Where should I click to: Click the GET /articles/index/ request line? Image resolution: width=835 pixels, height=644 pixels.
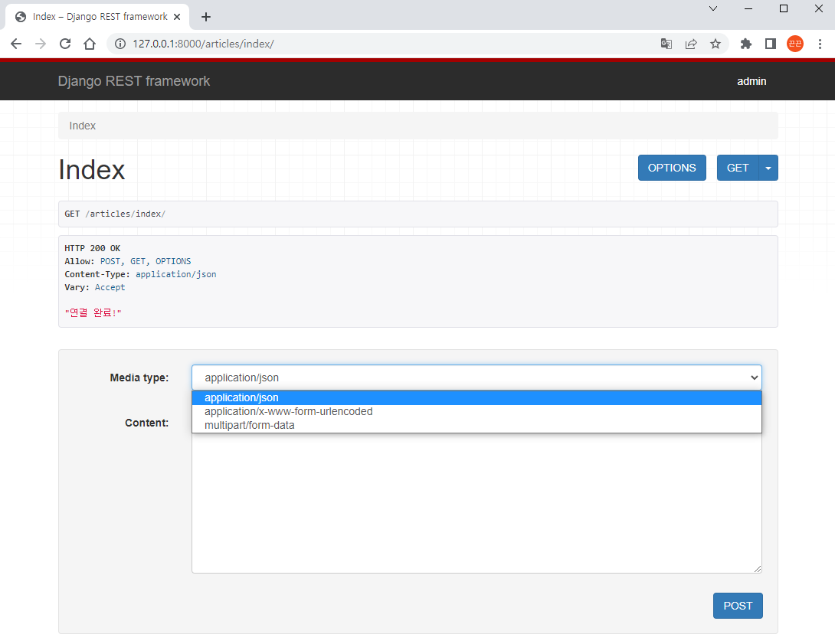[x=115, y=214]
